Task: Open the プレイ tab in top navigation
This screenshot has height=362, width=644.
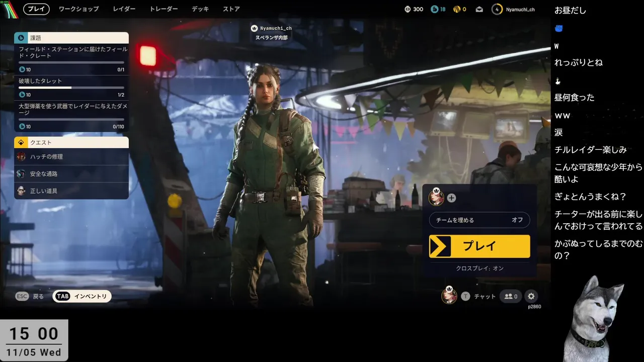Action: coord(36,9)
